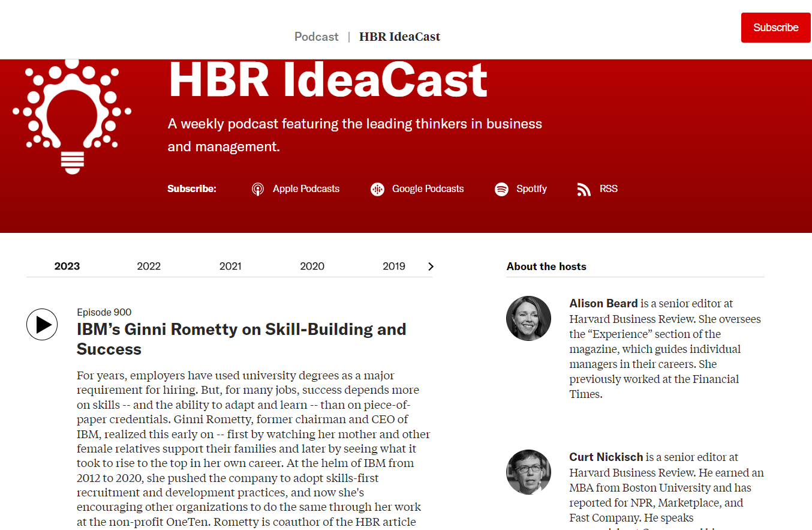Click the Google Podcasts subscription icon

[x=377, y=188]
